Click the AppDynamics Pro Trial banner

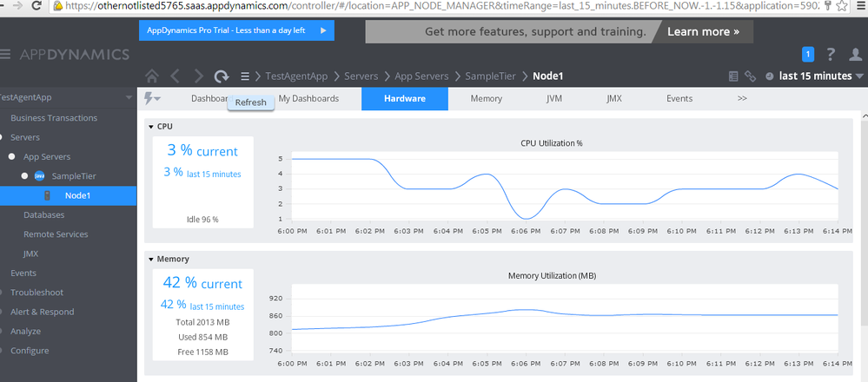(236, 30)
